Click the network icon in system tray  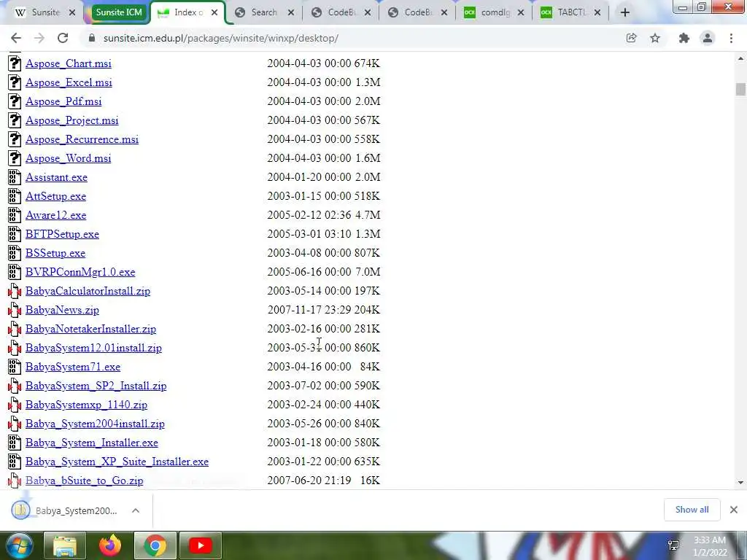673,545
